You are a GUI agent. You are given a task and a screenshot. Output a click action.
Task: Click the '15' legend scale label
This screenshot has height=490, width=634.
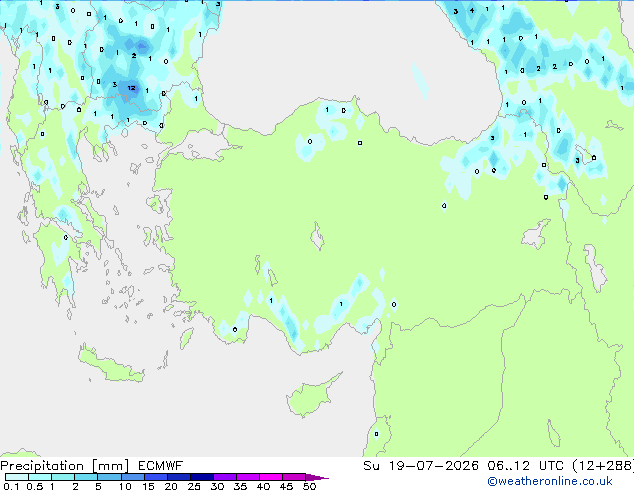148,486
